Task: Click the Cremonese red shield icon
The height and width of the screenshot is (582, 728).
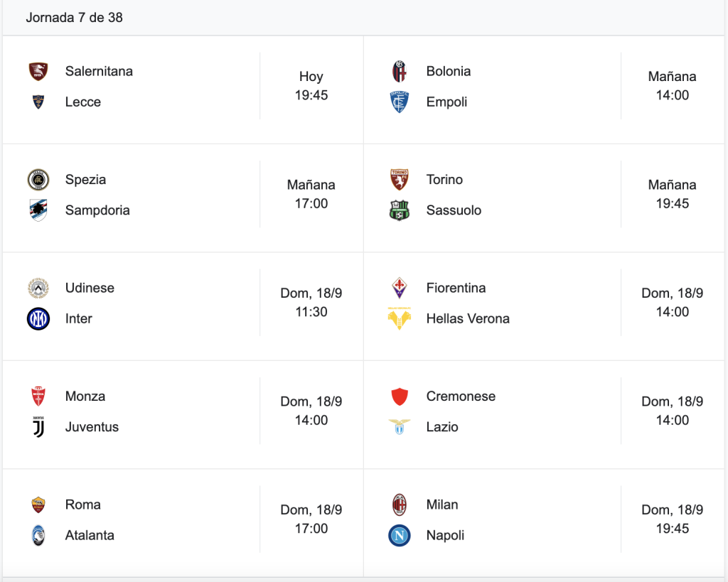Action: [x=400, y=397]
